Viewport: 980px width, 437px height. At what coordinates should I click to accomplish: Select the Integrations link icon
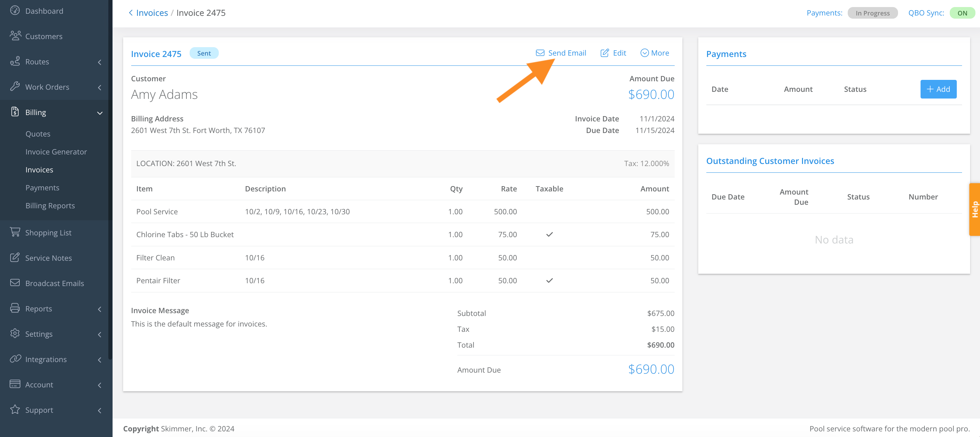pyautogui.click(x=15, y=359)
